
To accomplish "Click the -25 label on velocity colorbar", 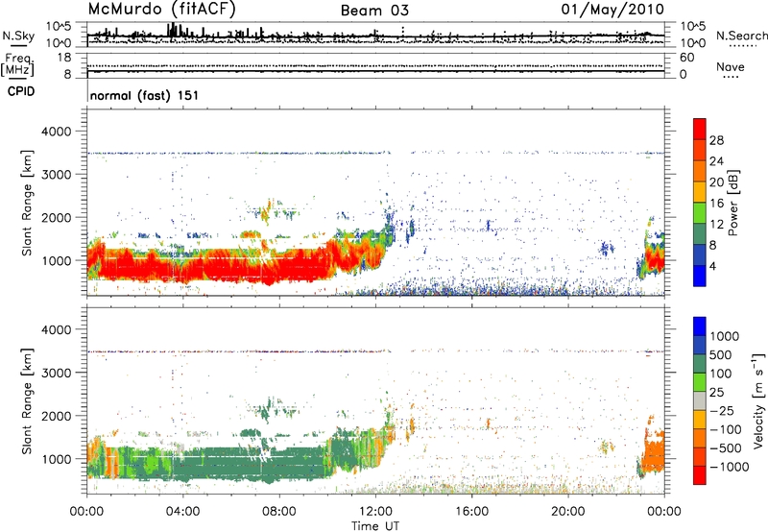I will tap(722, 411).
